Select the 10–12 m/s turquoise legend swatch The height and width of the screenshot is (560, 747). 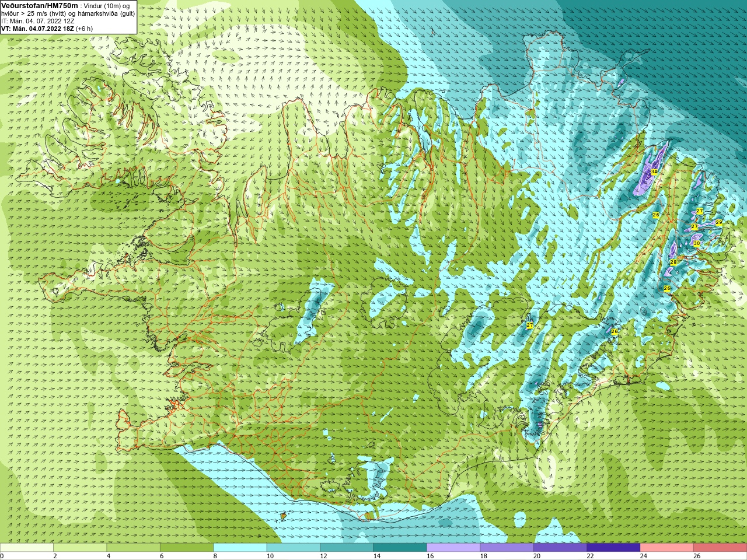point(293,548)
